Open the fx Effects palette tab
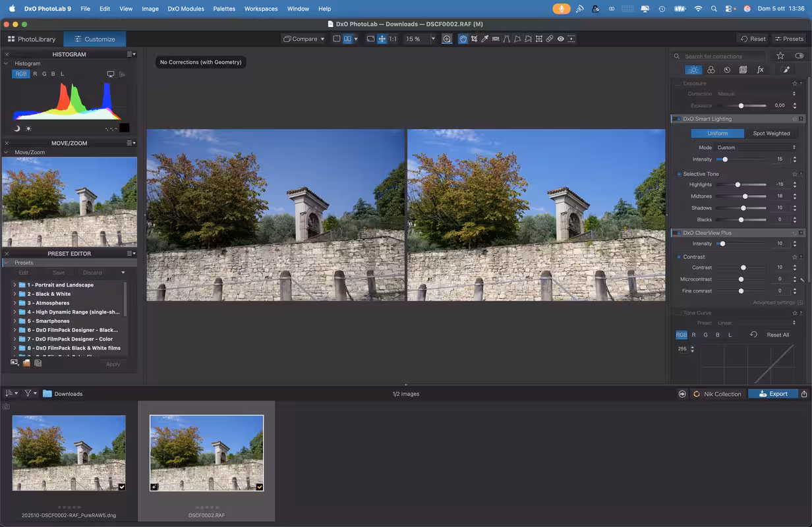 (760, 69)
